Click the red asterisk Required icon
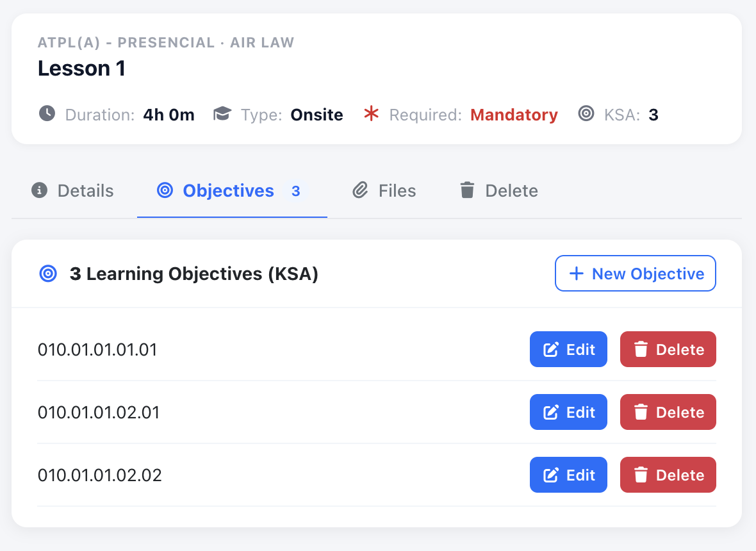 tap(371, 114)
